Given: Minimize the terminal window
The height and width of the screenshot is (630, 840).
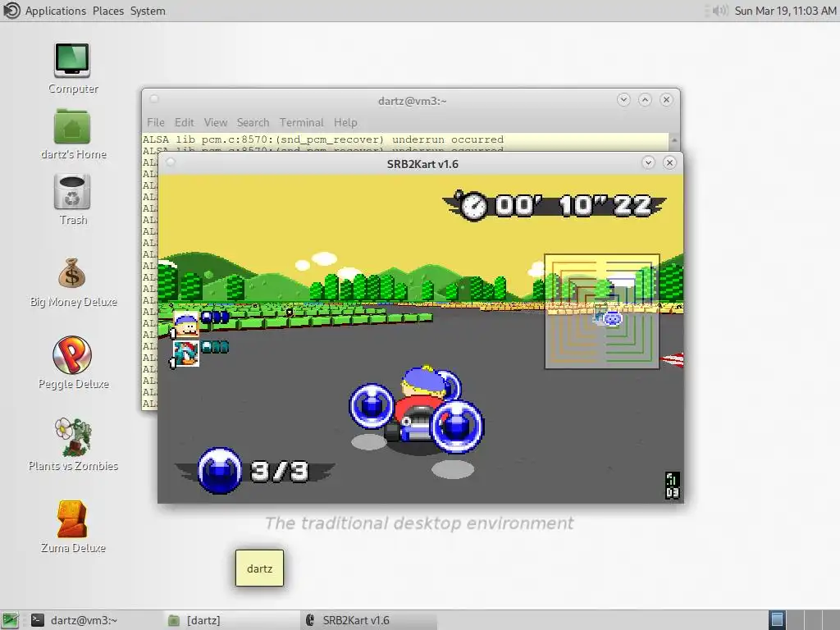Looking at the screenshot, I should click(623, 99).
